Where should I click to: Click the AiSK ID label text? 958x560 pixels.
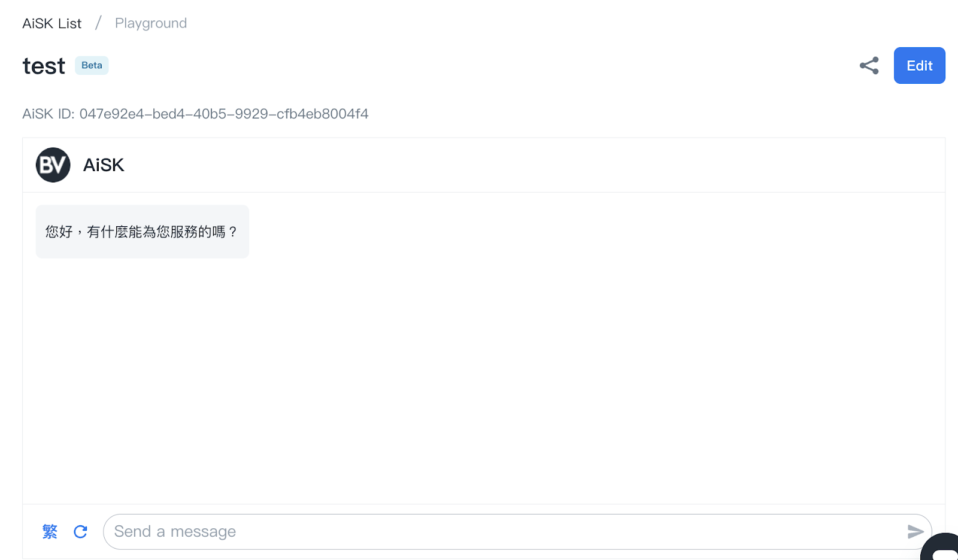[x=48, y=114]
